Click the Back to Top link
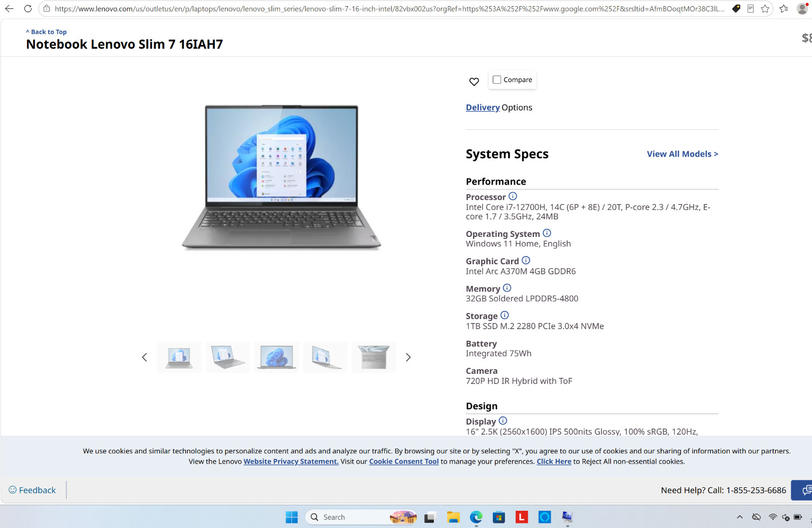Screen dimensions: 812x528 tap(47, 32)
